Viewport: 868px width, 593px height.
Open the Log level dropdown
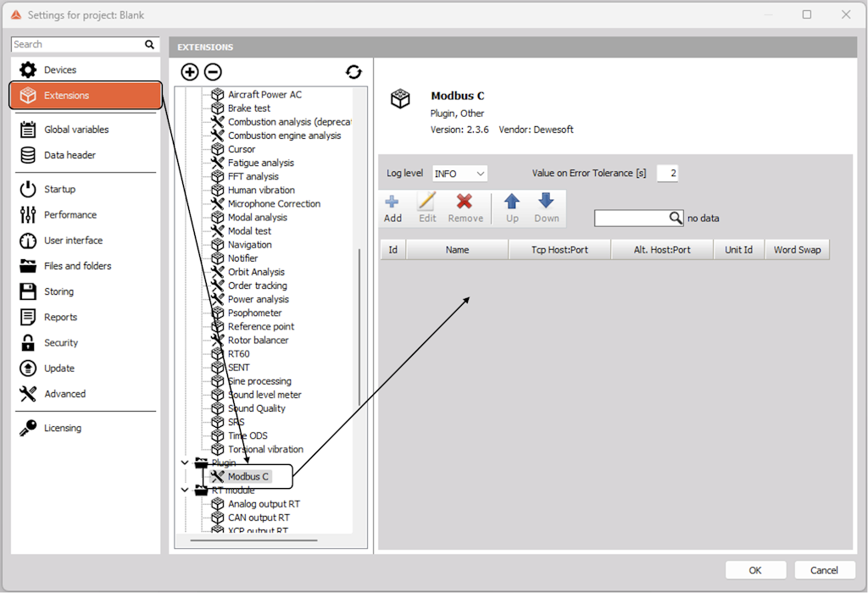tap(459, 173)
